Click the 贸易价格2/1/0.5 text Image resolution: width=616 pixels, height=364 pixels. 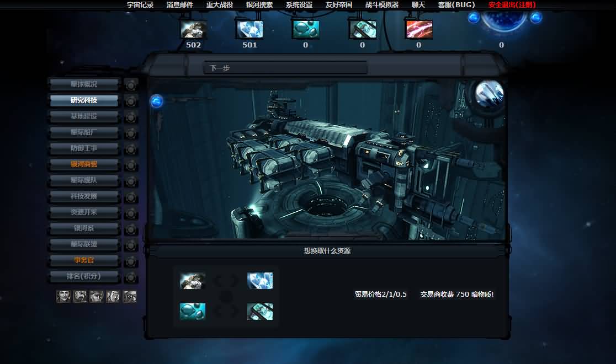[381, 294]
